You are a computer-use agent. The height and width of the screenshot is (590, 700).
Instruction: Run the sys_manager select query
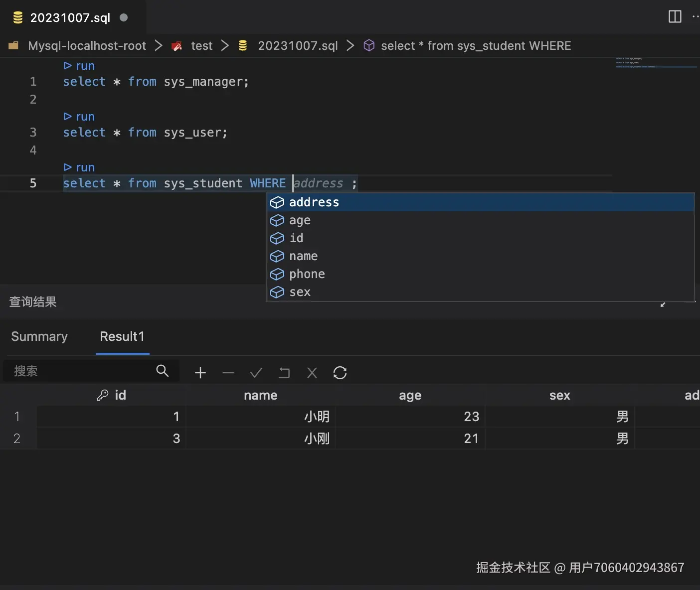79,66
